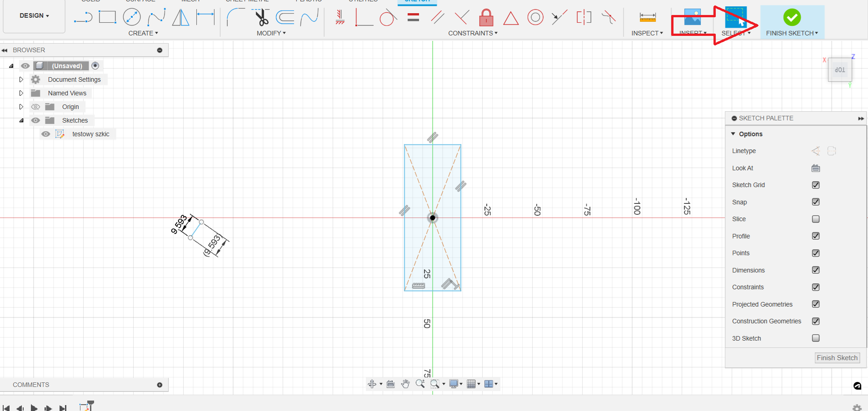The width and height of the screenshot is (868, 411).
Task: Open the DESIGN workspace dropdown
Action: (x=34, y=16)
